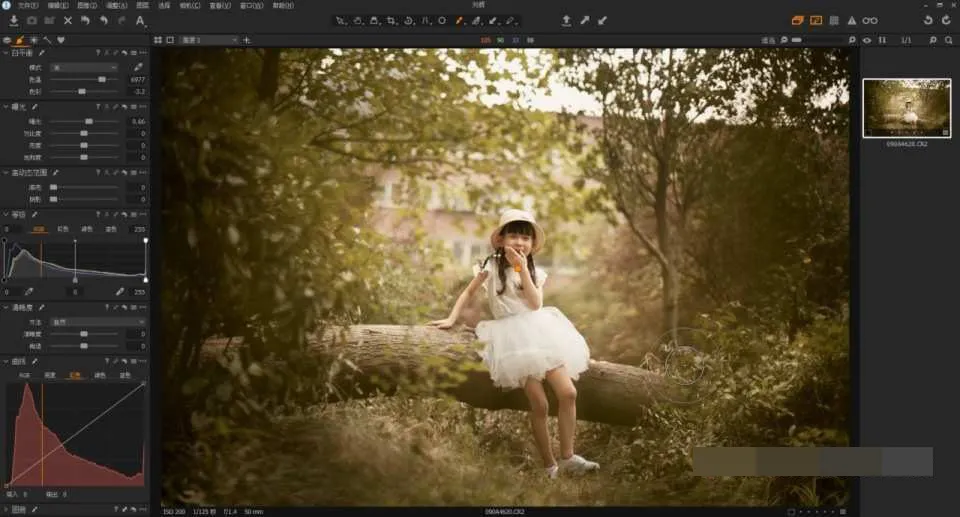Click the camera capture icon
Viewport: 960px width, 517px height.
point(32,21)
